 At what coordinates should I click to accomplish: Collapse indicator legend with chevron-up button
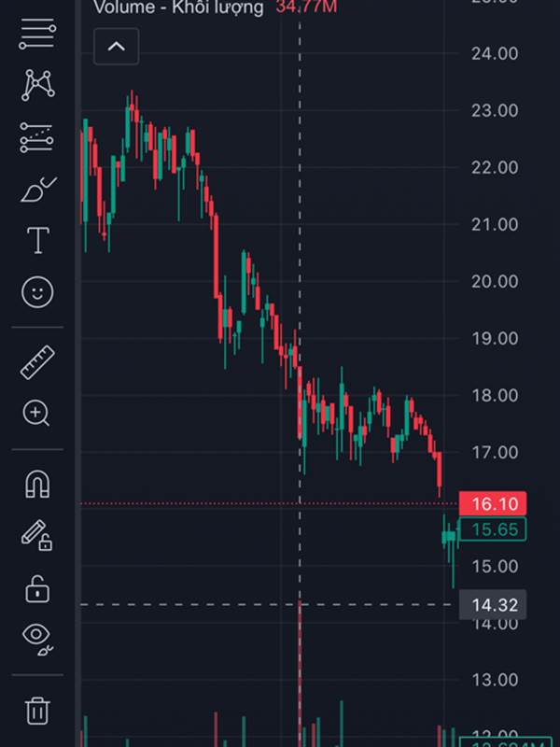pos(116,46)
